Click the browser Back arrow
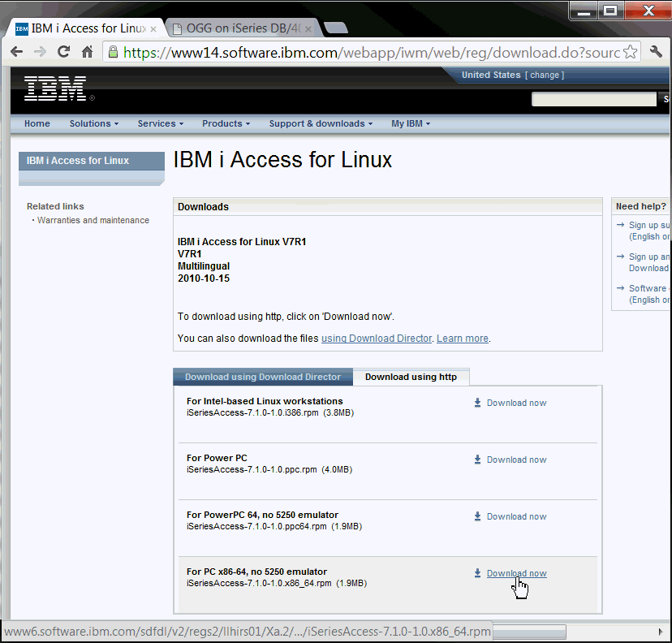Image resolution: width=672 pixels, height=643 pixels. pos(17,52)
